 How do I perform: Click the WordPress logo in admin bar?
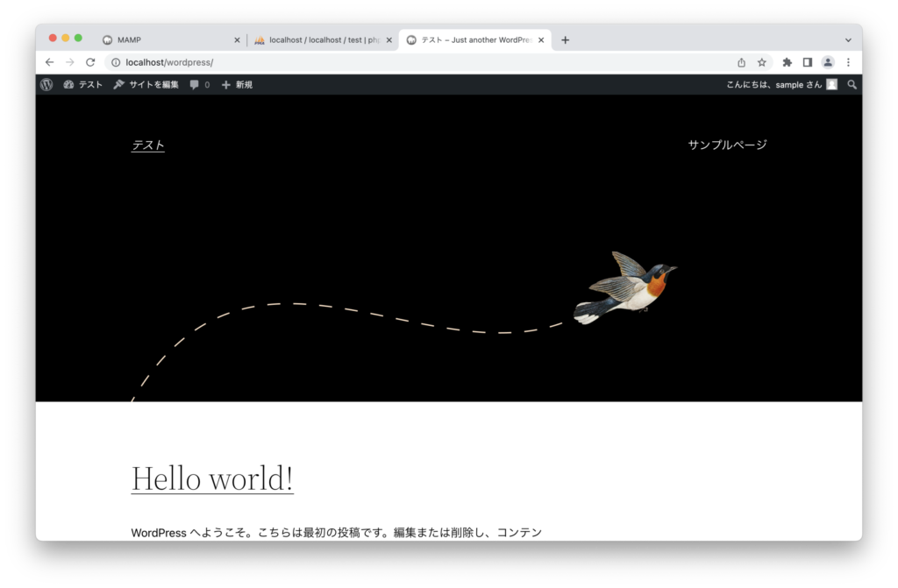[x=46, y=85]
